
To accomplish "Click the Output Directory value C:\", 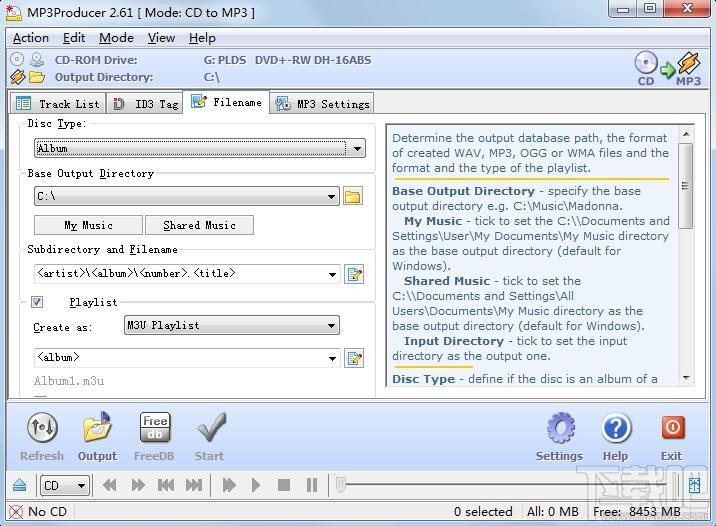I will point(211,77).
